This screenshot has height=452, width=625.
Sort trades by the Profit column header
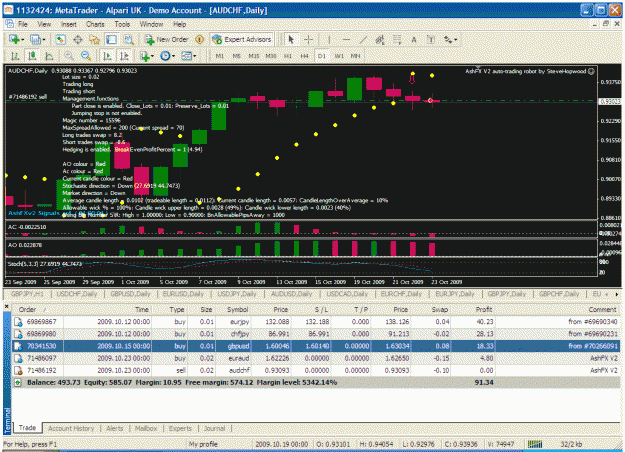pyautogui.click(x=483, y=310)
